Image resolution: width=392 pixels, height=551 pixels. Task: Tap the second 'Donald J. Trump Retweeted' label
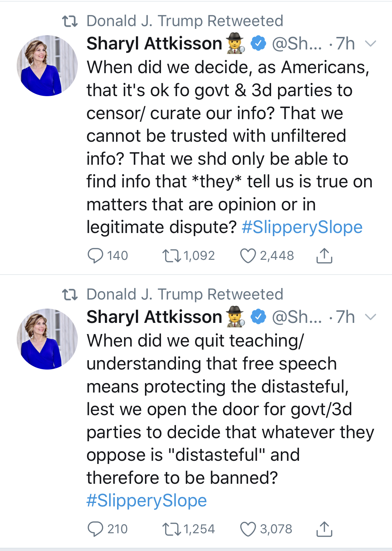[x=184, y=294]
